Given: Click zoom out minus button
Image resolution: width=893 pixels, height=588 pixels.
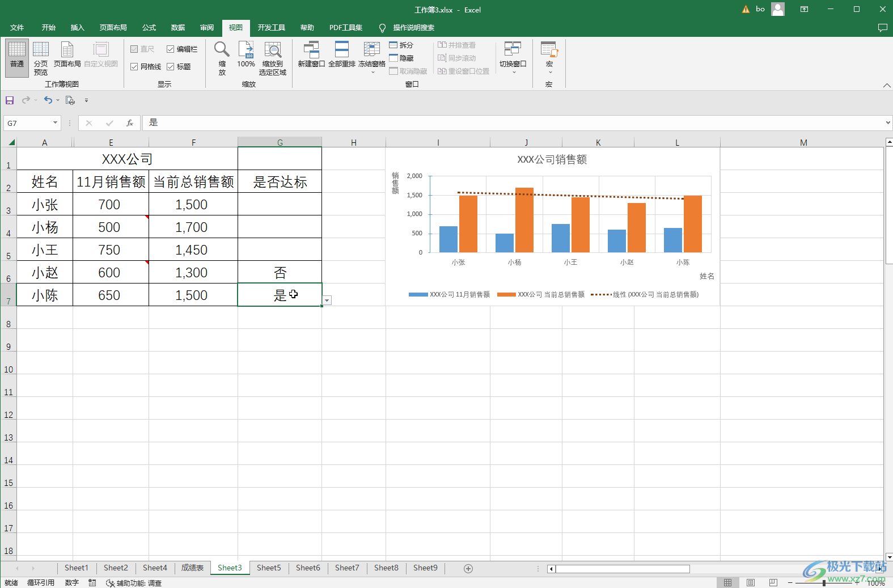Looking at the screenshot, I should click(790, 583).
